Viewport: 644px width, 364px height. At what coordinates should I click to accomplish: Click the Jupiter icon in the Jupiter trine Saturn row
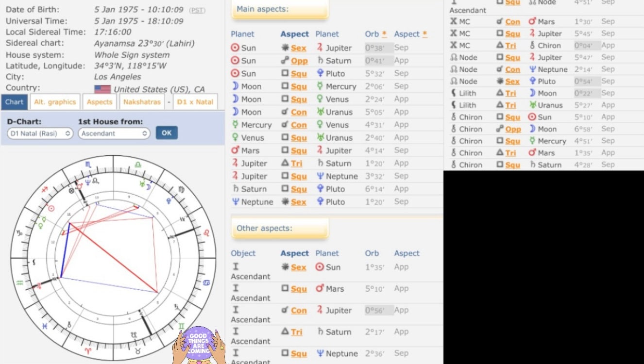(x=234, y=163)
